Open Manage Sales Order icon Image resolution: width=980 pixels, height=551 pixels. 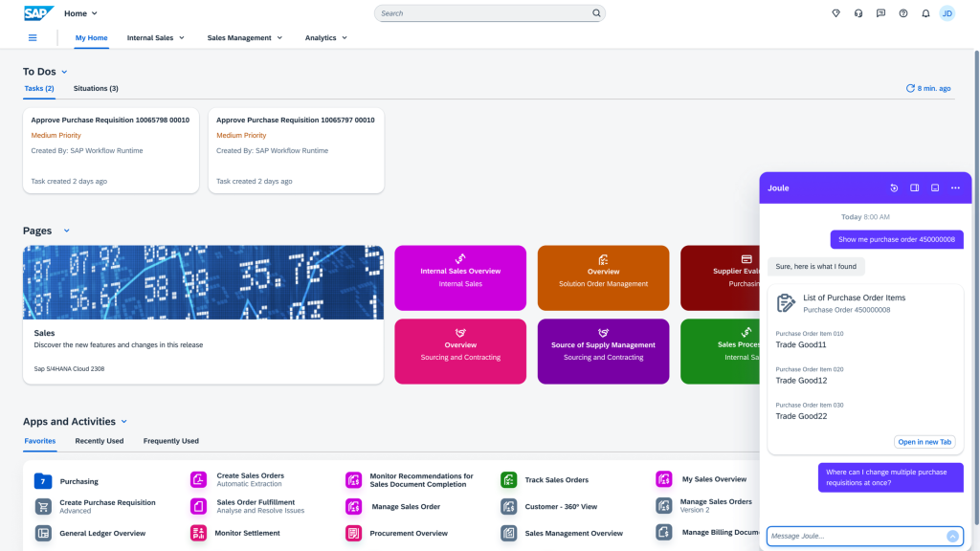354,507
